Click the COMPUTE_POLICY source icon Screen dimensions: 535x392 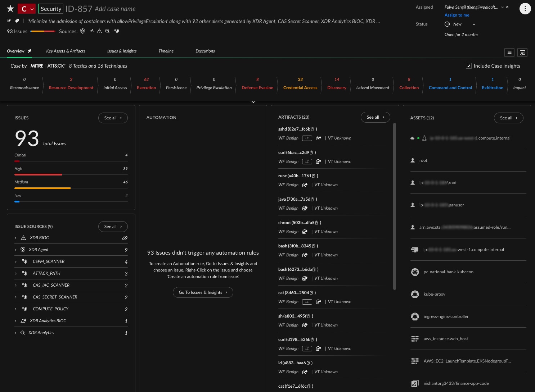point(24,309)
